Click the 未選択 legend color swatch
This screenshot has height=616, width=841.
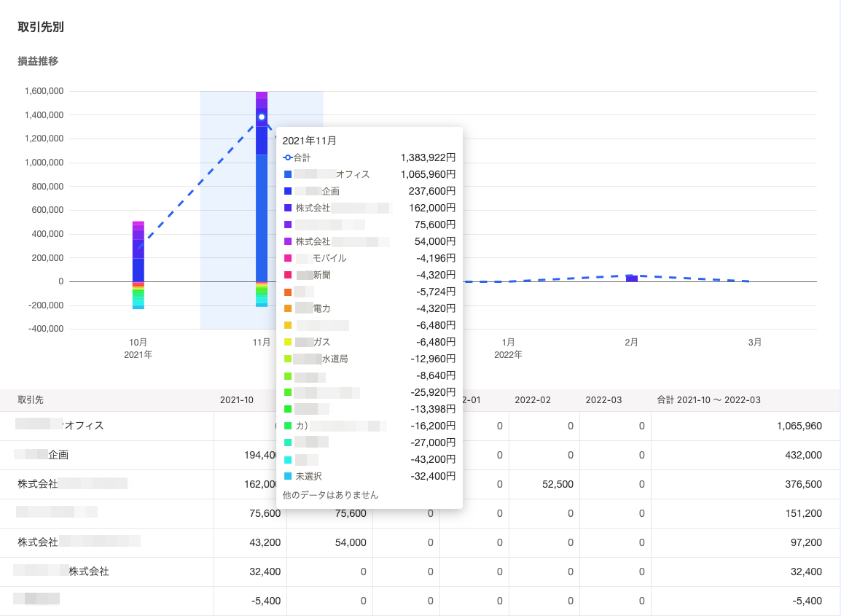pyautogui.click(x=288, y=476)
